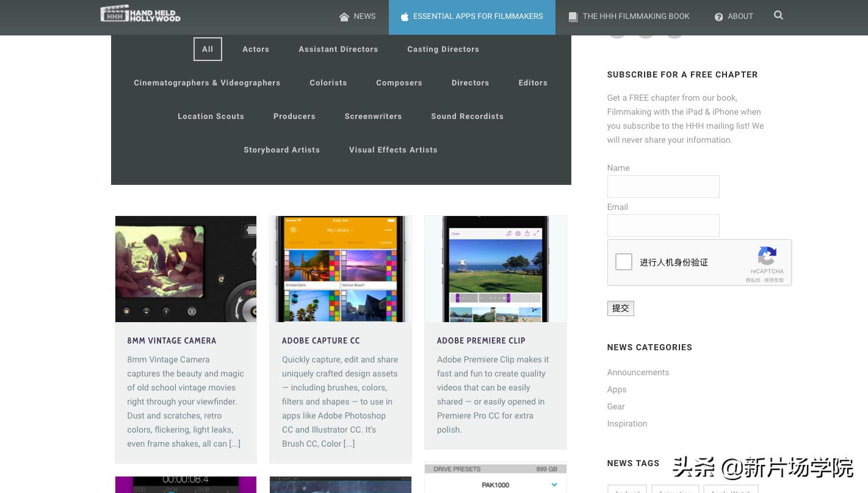
Task: Click the SUBSCRIBE FOR A FREE CHAPTER heading
Action: point(682,75)
